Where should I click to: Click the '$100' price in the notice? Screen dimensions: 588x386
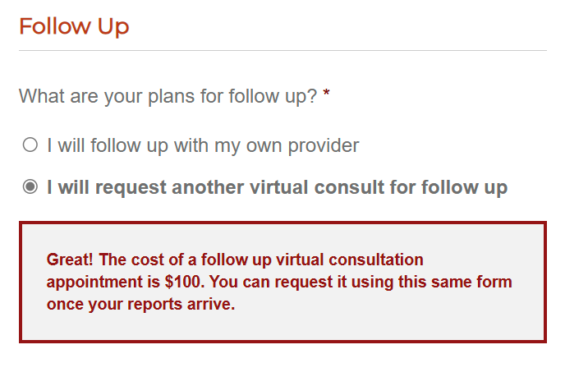[182, 282]
